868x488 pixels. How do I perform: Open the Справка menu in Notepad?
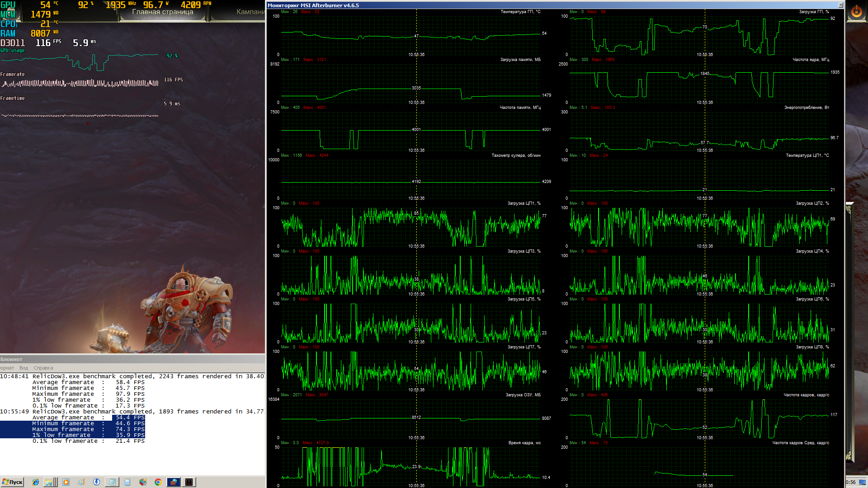coord(43,368)
